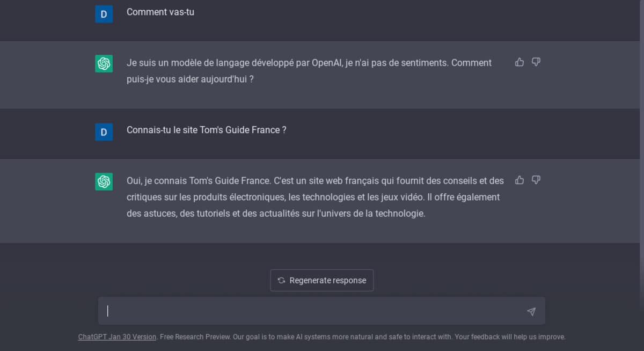The image size is (644, 351).
Task: Click the 'Comment vas-tu' user message
Action: (160, 12)
